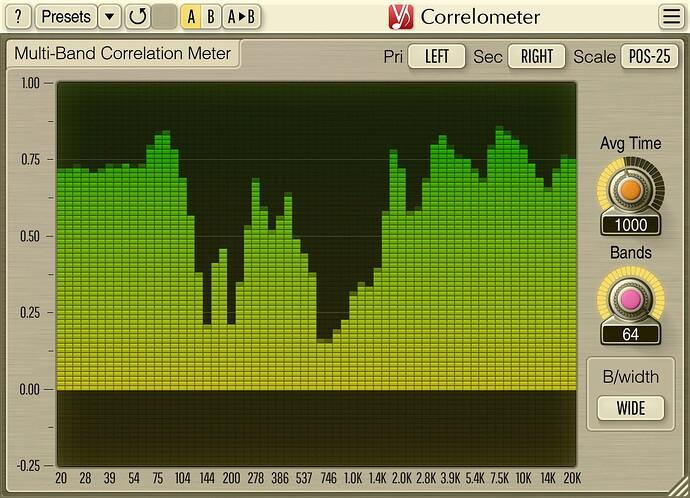Click the blank redo button beside undo
The height and width of the screenshot is (498, 690).
point(164,16)
